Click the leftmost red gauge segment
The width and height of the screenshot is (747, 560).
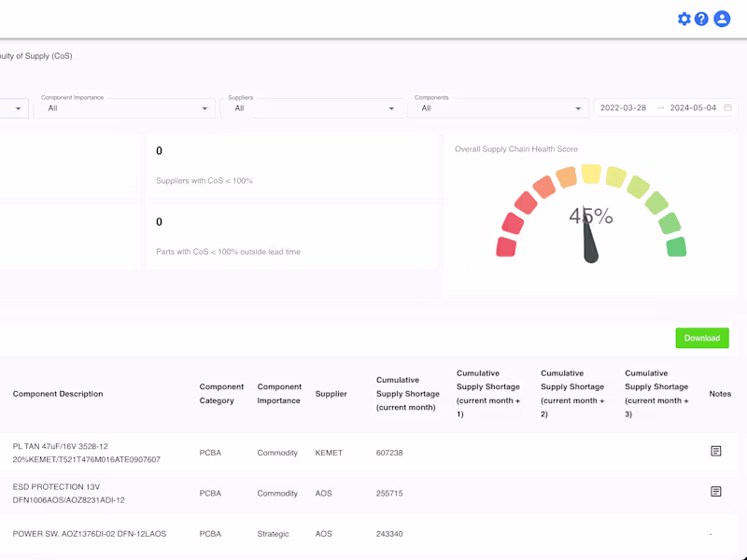tap(506, 246)
